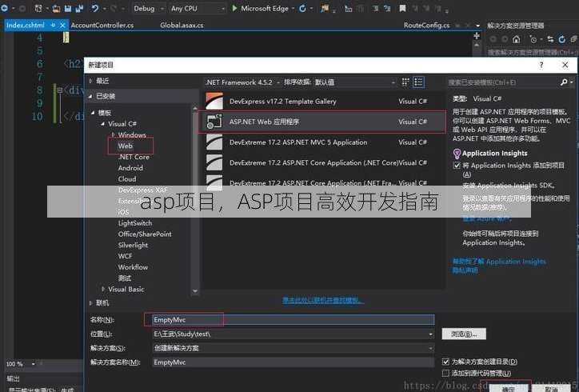Select Silverlight in template tree
This screenshot has height=392, width=579.
(x=133, y=245)
